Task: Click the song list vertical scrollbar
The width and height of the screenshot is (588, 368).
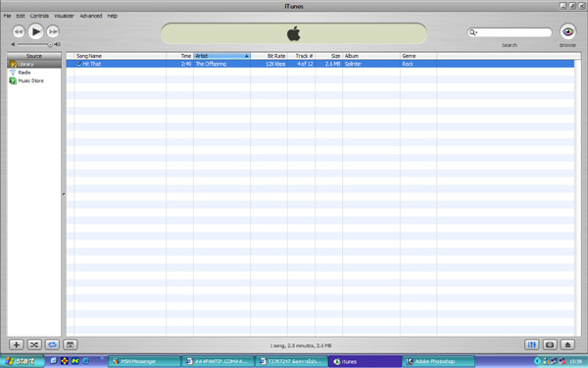Action: coord(578,197)
